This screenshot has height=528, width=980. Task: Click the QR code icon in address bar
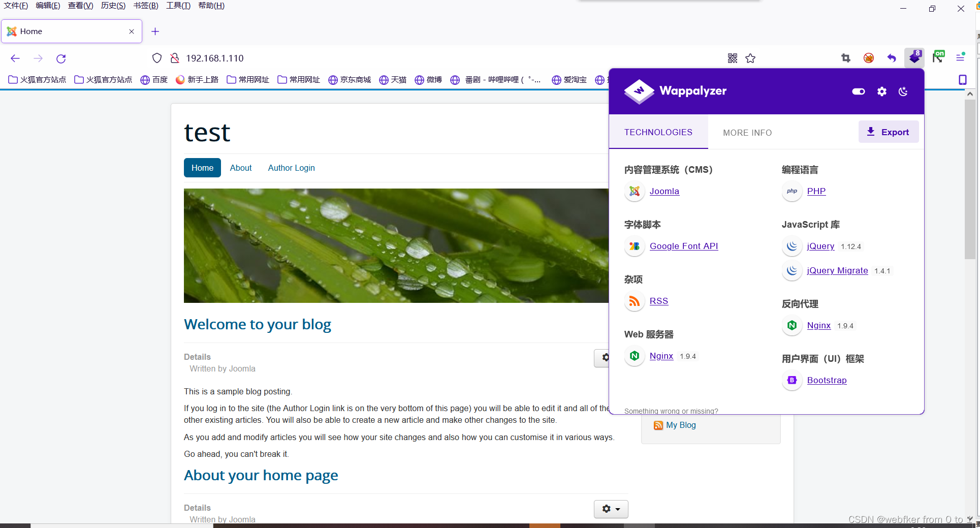click(x=732, y=58)
